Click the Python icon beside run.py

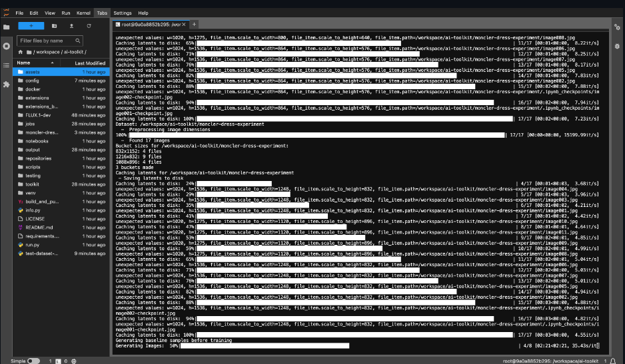21,245
